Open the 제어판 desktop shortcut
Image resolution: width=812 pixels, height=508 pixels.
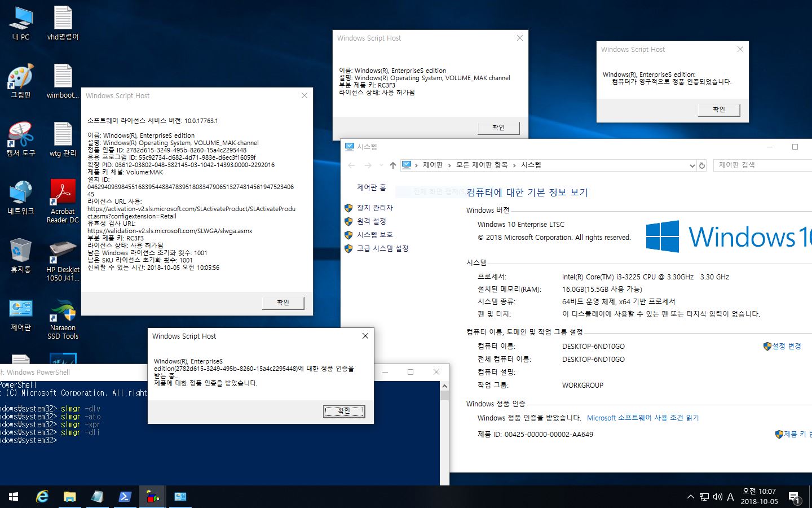[x=21, y=314]
